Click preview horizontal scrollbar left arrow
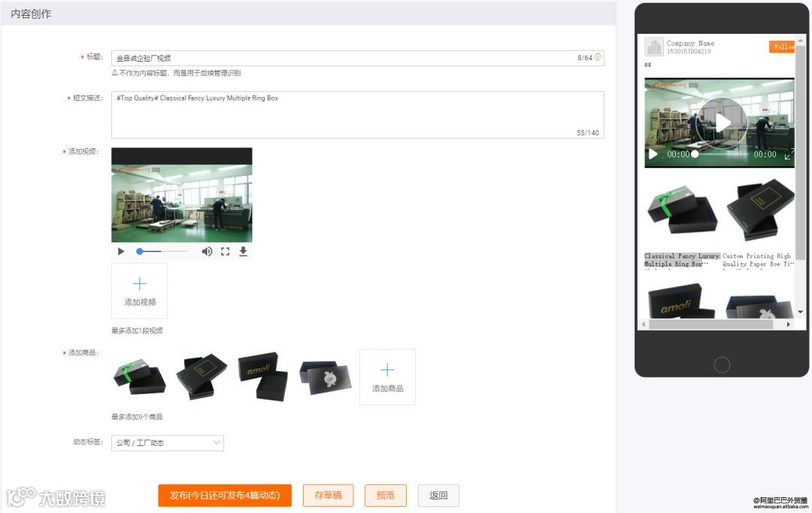This screenshot has height=513, width=812. (x=644, y=324)
